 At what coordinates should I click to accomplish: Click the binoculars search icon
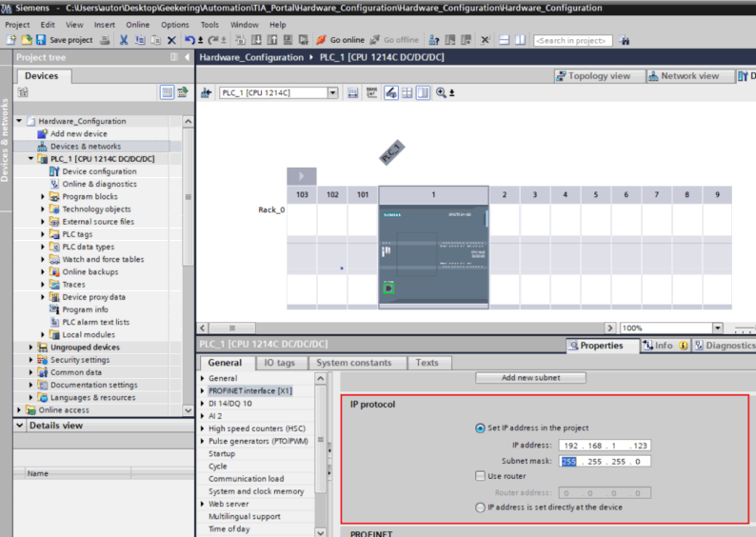[625, 41]
